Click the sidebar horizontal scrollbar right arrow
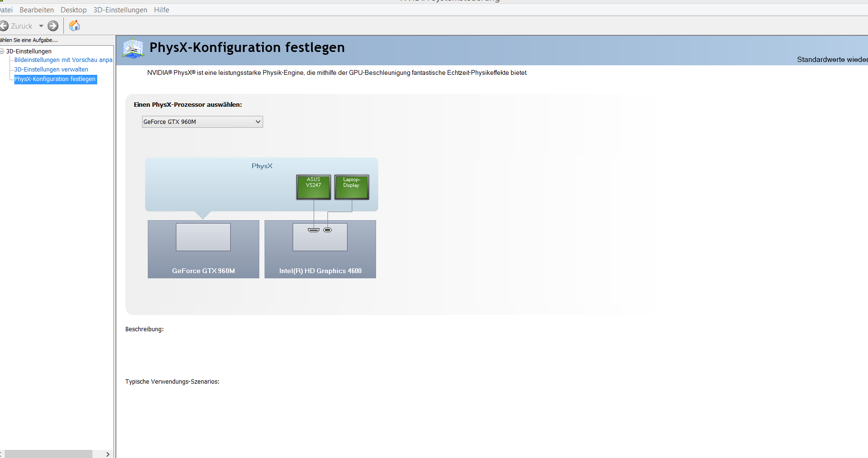This screenshot has height=458, width=868. coord(108,454)
